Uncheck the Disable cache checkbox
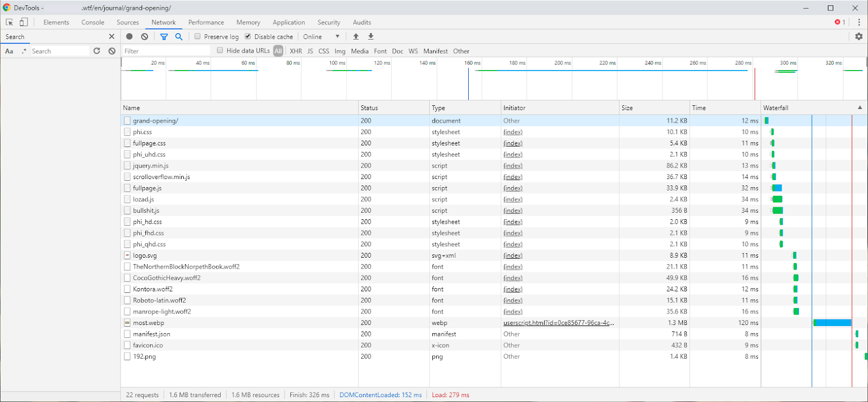The image size is (868, 402). pyautogui.click(x=248, y=36)
